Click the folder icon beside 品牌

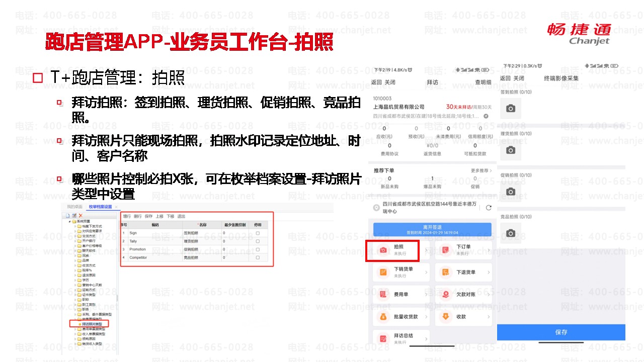(80, 260)
